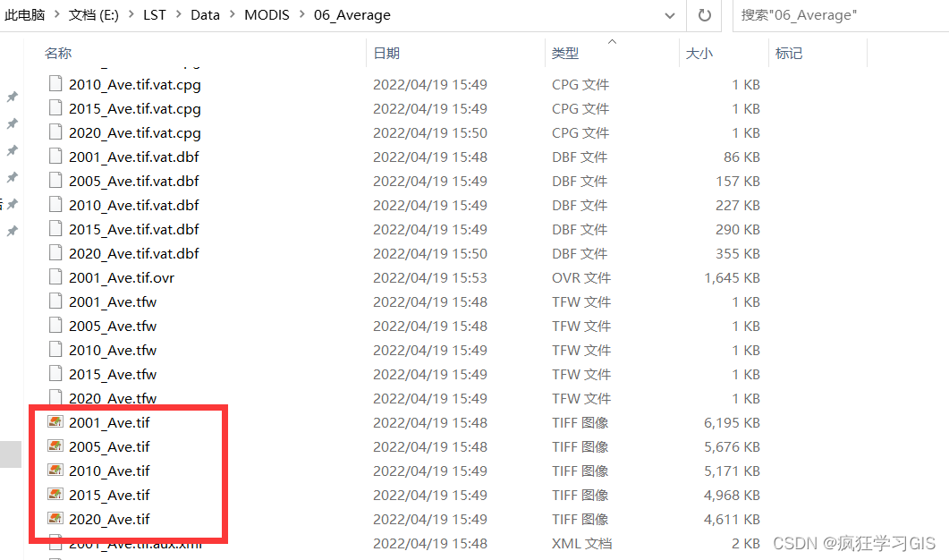Viewport: 949px width, 560px height.
Task: Click file name 2015_Ave.tif.vat.dbf
Action: coord(134,230)
